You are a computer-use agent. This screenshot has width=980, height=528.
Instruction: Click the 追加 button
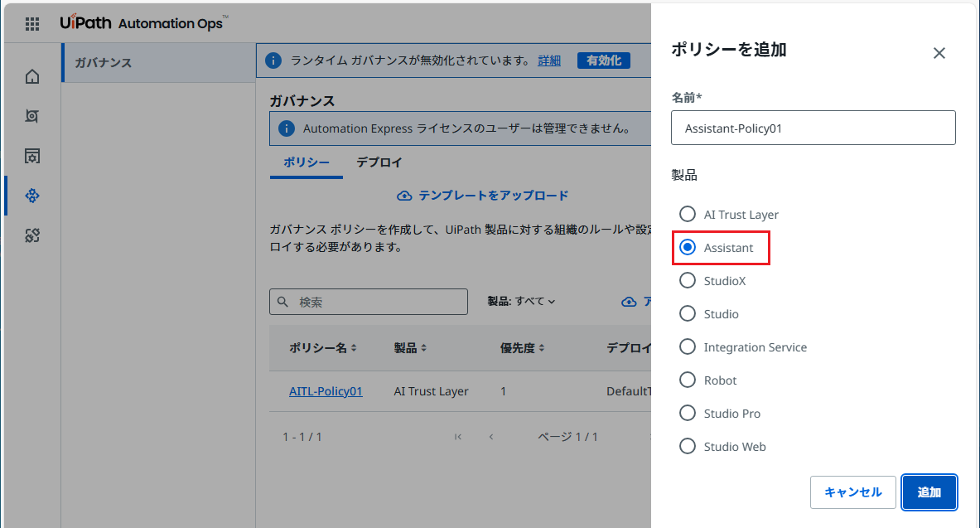tap(929, 492)
